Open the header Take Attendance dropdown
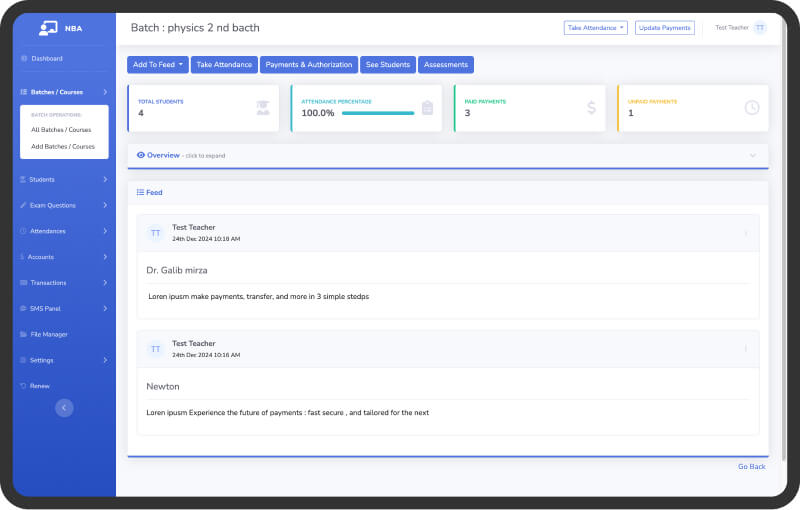Screen dimensions: 800x510 [595, 28]
